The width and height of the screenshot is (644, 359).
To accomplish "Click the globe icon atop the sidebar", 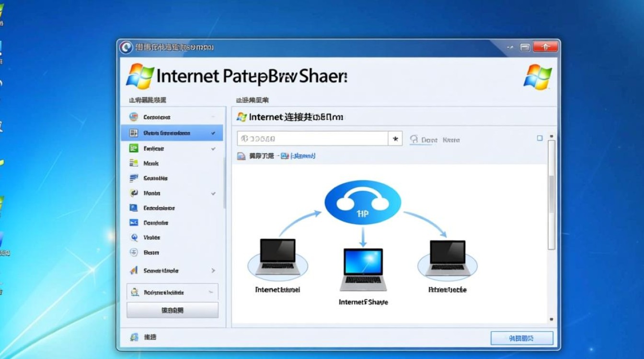I will pyautogui.click(x=134, y=117).
